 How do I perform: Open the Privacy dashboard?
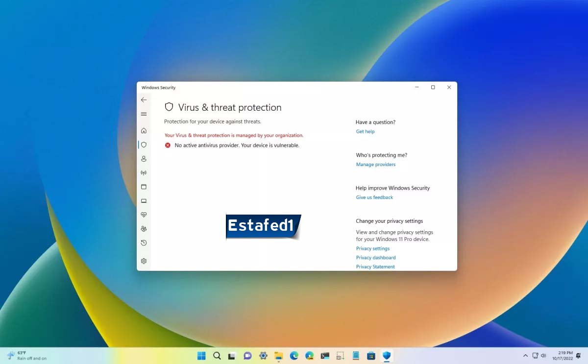(375, 257)
